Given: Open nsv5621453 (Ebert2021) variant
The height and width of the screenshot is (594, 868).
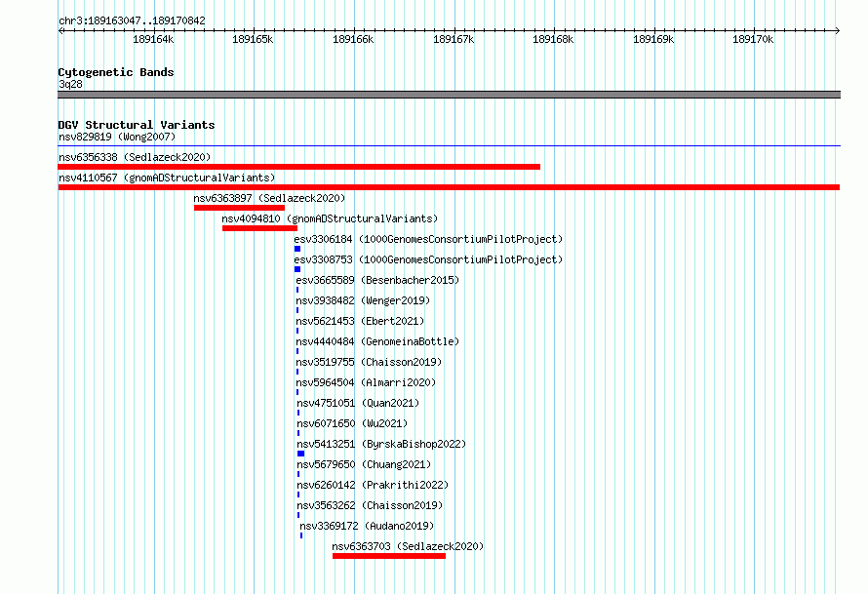Looking at the screenshot, I should pyautogui.click(x=360, y=321).
